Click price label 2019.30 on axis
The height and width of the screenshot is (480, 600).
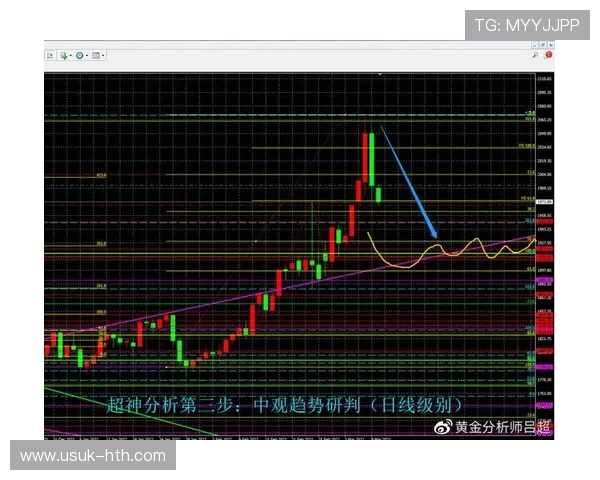(x=544, y=161)
